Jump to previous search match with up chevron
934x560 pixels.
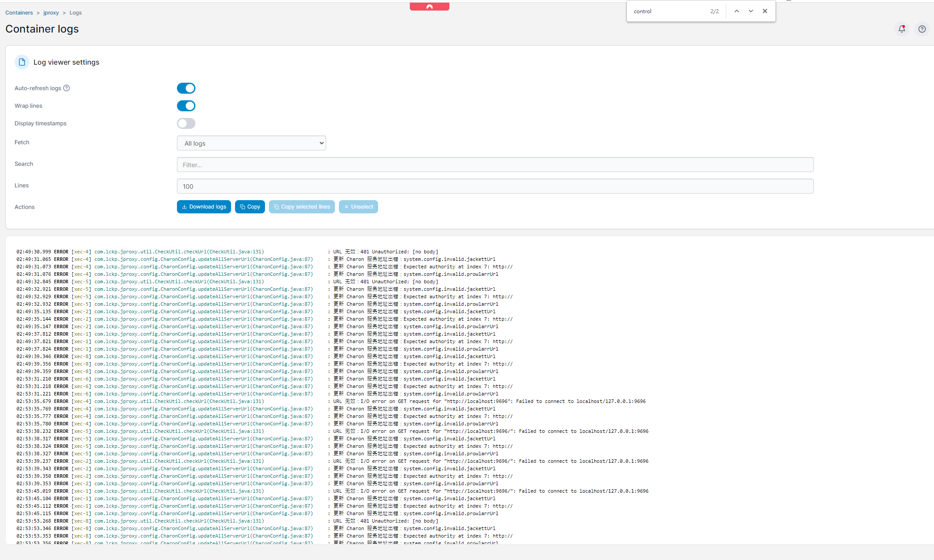click(736, 11)
